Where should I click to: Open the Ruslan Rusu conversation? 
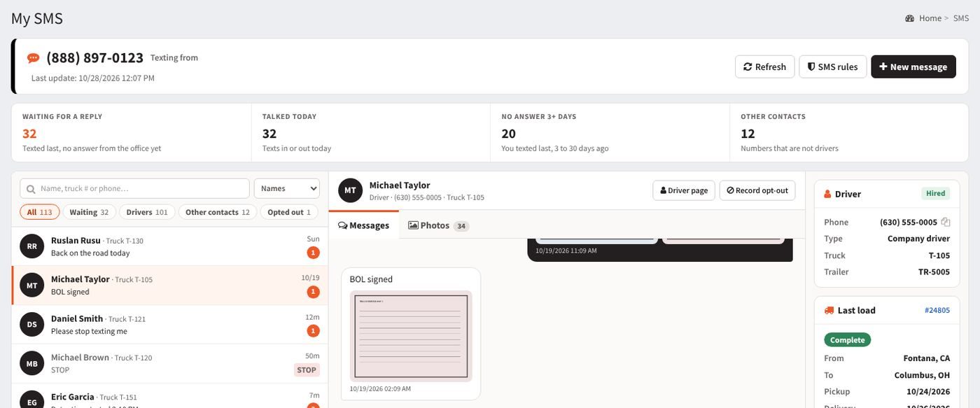[x=170, y=246]
